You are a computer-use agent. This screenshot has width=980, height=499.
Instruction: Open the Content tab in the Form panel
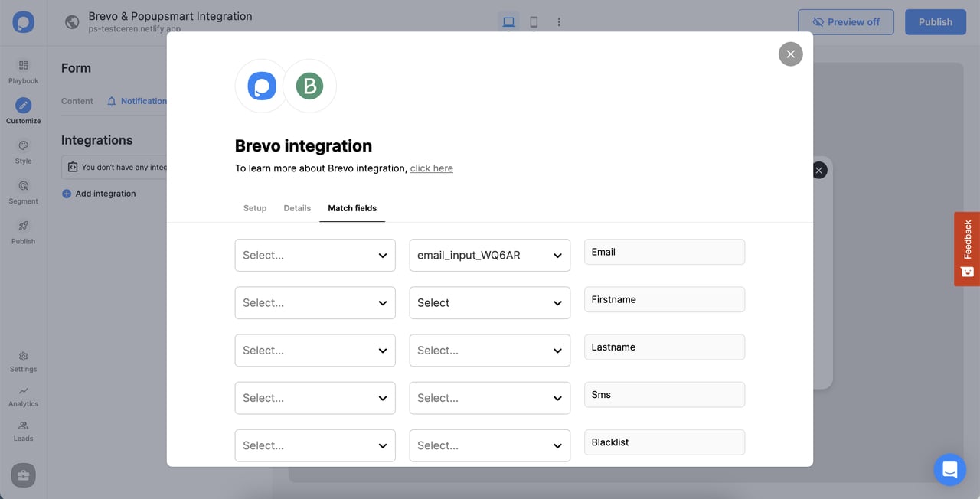[77, 101]
